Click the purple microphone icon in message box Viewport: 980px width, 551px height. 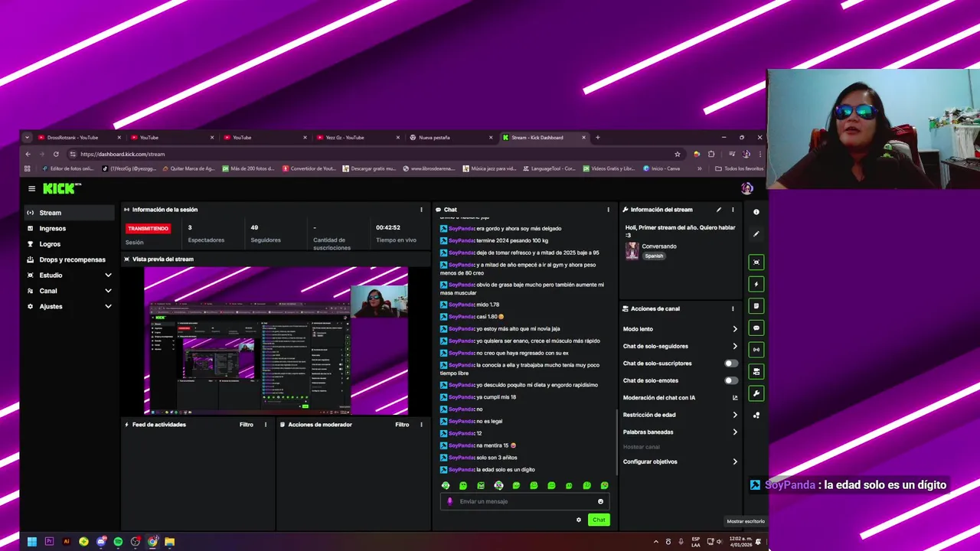click(449, 501)
